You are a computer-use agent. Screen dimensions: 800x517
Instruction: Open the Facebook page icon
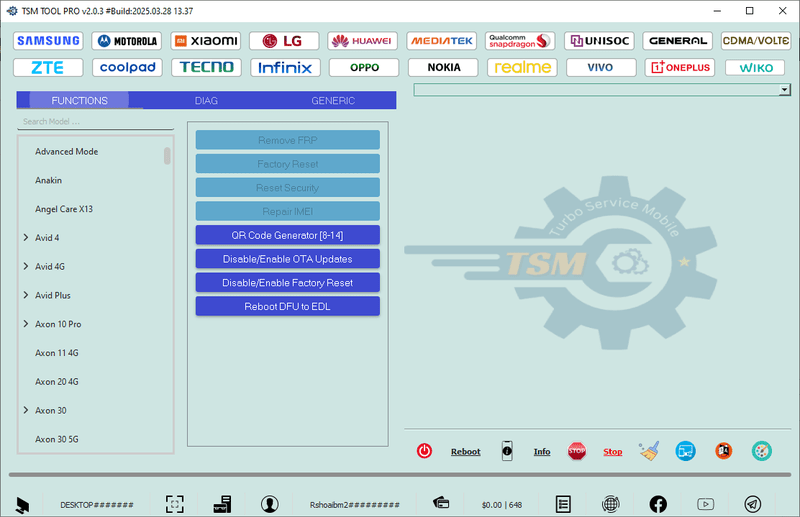point(658,504)
